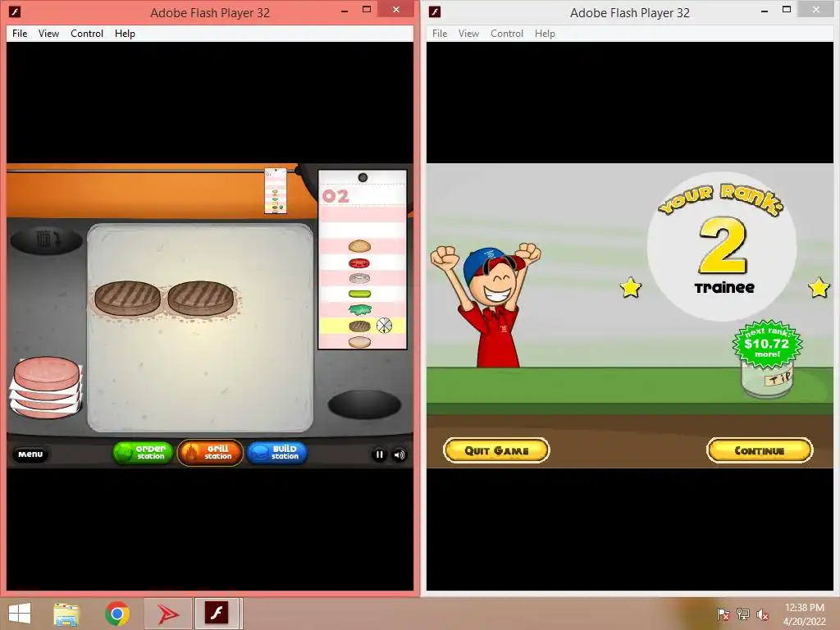Click the dark plate on the grill counter

point(364,404)
